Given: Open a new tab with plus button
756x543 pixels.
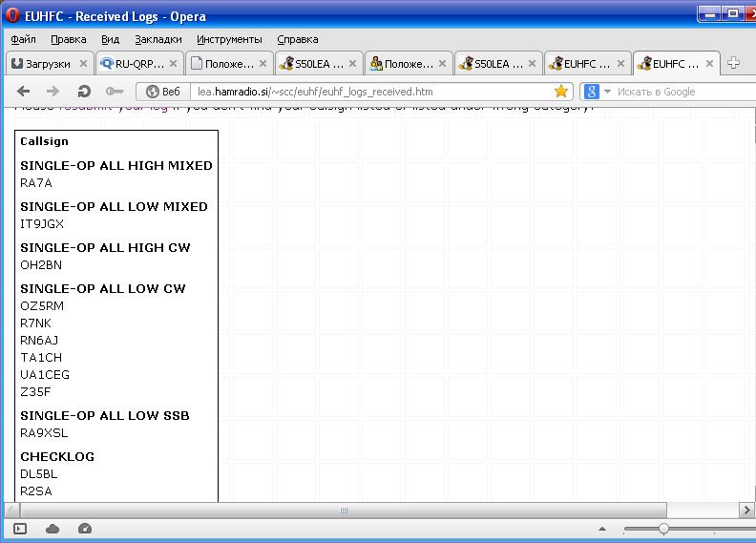Looking at the screenshot, I should click(x=733, y=63).
